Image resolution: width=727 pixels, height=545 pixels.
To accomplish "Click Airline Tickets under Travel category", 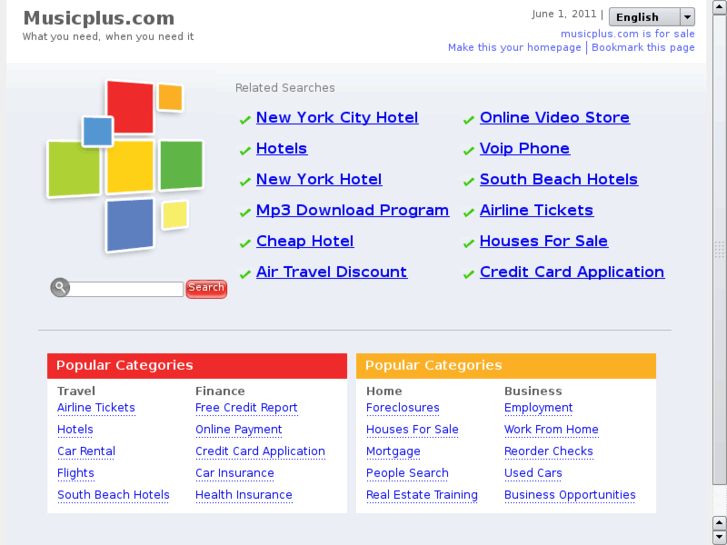I will click(x=96, y=408).
